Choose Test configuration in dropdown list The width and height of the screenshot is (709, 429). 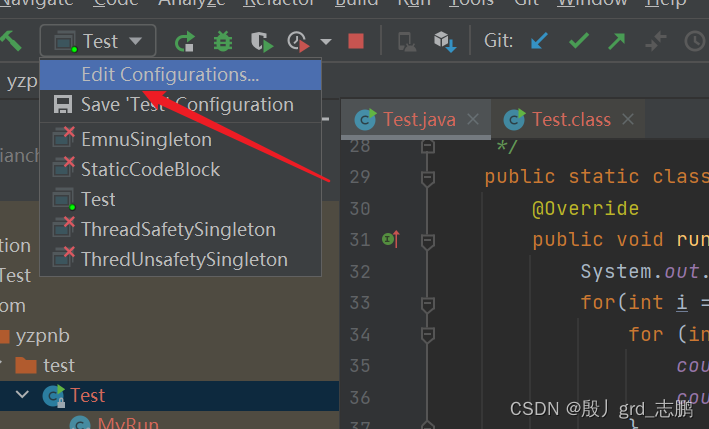(180, 199)
